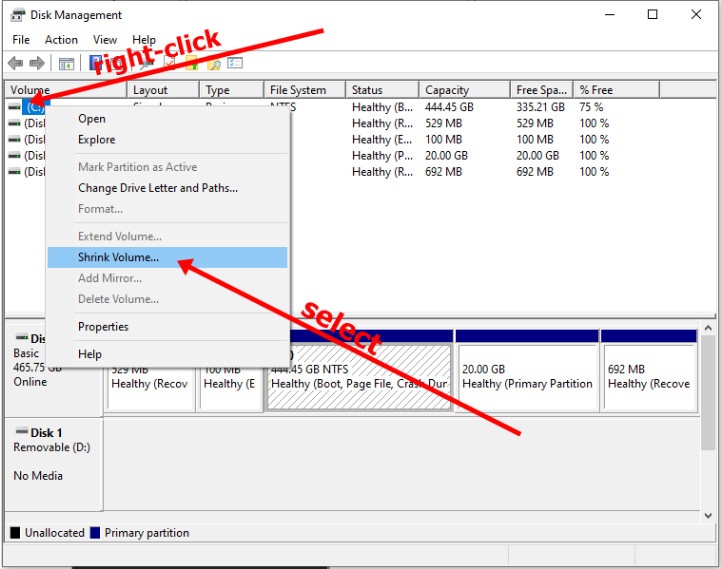Select the 20.00 GB Primary Partition block
The width and height of the screenshot is (721, 569).
tap(527, 376)
